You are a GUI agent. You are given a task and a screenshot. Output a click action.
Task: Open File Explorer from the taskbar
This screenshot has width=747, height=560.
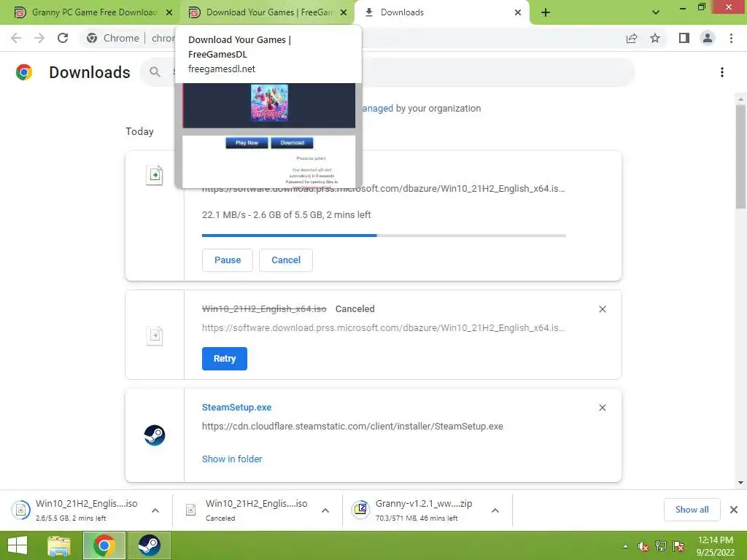pyautogui.click(x=59, y=545)
